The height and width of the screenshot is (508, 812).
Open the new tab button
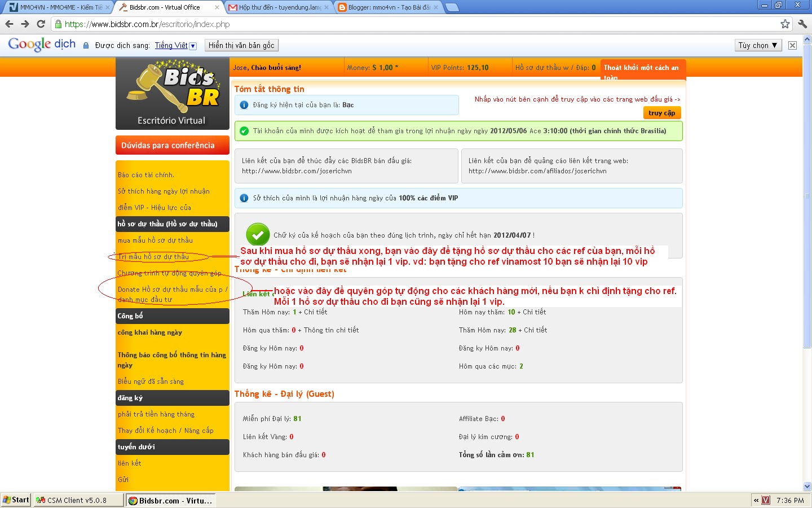(x=452, y=7)
